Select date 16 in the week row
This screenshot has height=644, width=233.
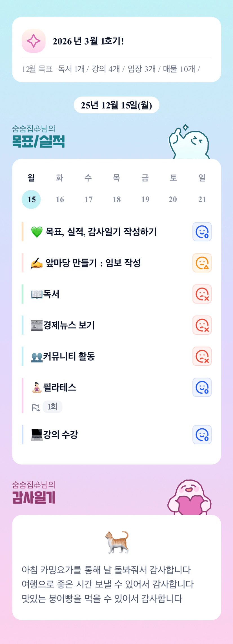pyautogui.click(x=60, y=200)
